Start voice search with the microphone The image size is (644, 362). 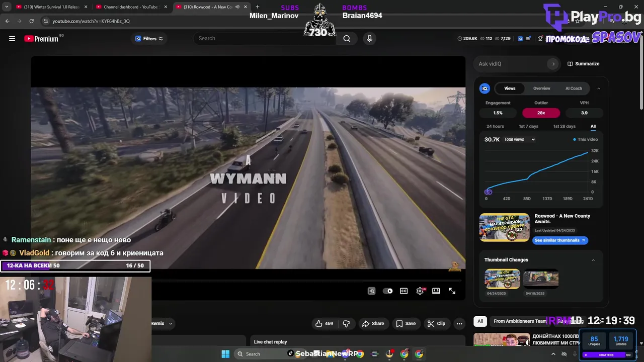370,39
